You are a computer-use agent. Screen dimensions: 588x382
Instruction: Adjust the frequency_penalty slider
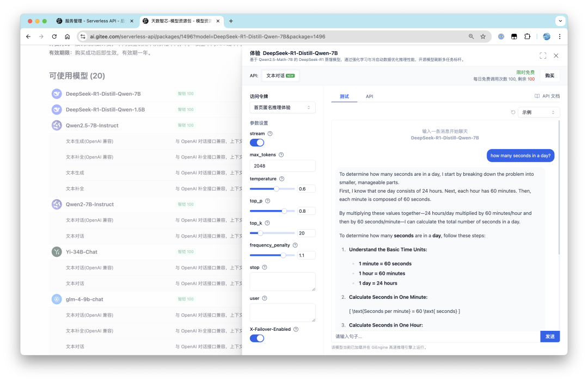click(272, 255)
